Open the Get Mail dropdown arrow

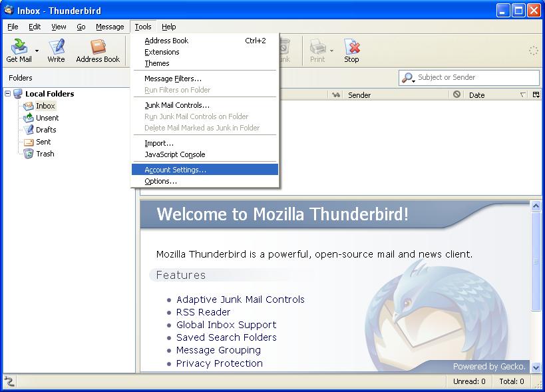click(37, 51)
